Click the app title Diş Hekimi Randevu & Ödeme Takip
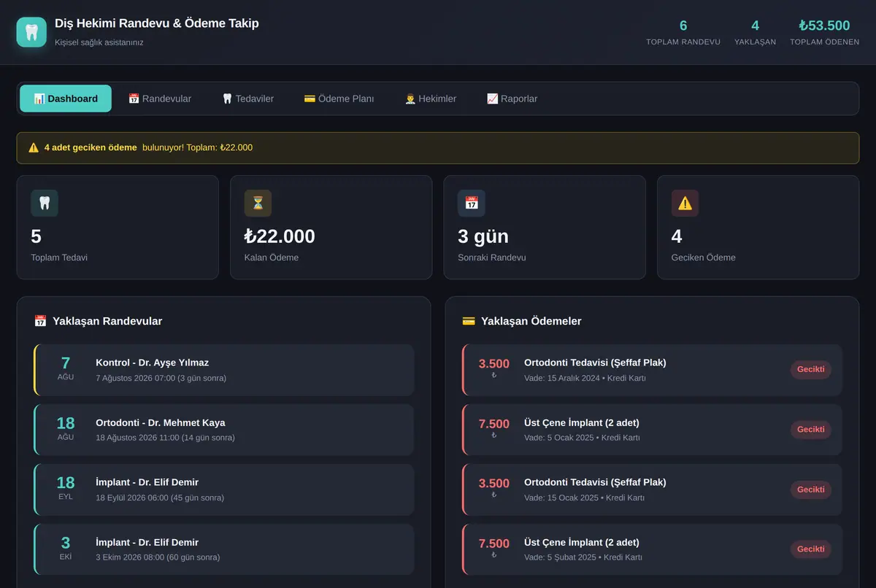Image resolution: width=876 pixels, height=588 pixels. click(x=157, y=23)
